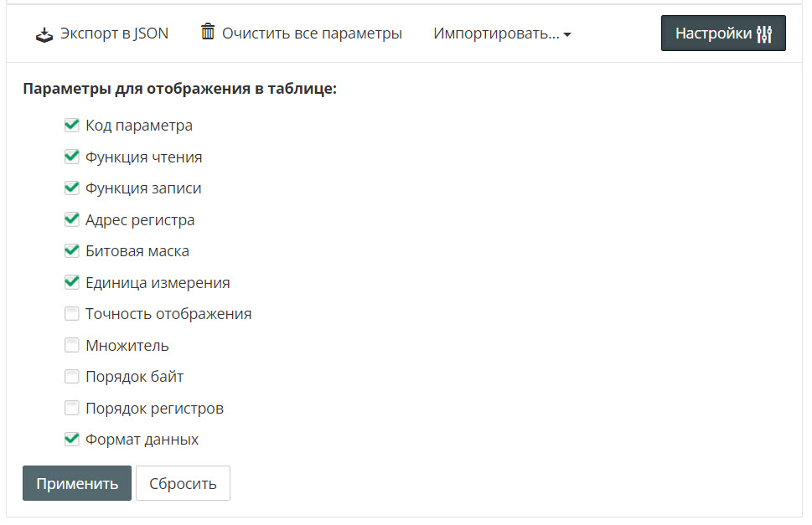Click the download icon beside "Экспорт в JSON"

pyautogui.click(x=44, y=33)
